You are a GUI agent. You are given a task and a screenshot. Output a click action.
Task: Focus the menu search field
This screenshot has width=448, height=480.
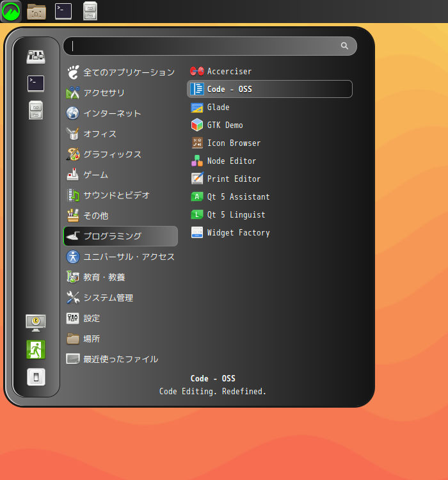point(210,46)
